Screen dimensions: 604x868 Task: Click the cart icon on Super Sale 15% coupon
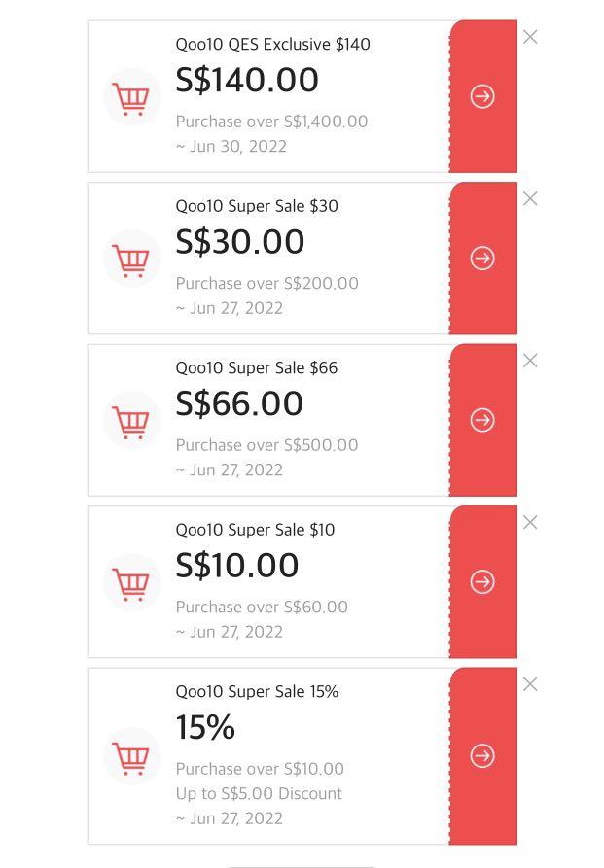tap(131, 755)
